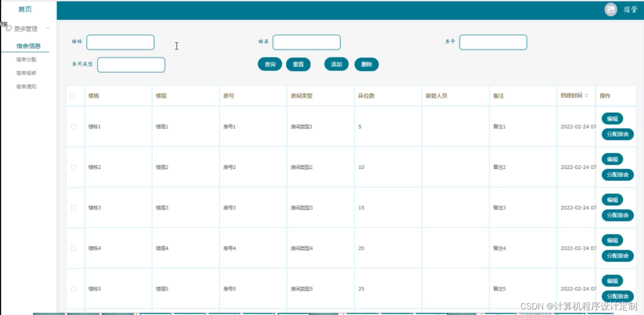Screen dimensions: 644x315
Task: Toggle the select-all header checkbox
Action: [x=72, y=96]
